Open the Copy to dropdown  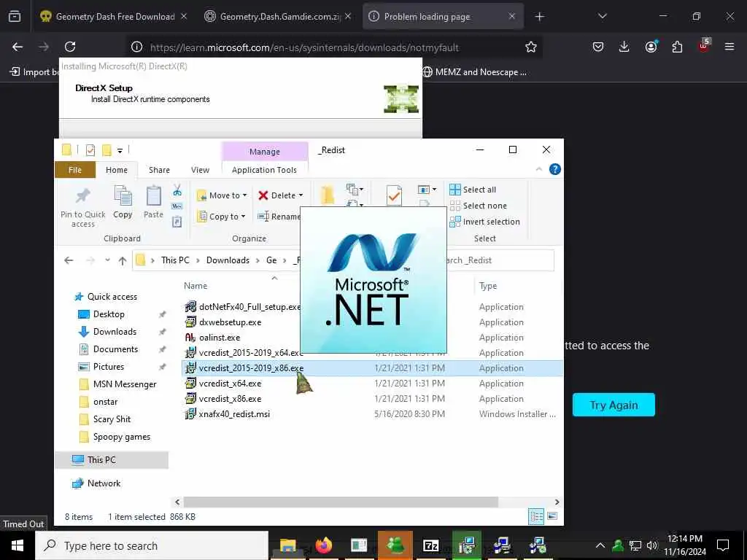click(x=221, y=217)
